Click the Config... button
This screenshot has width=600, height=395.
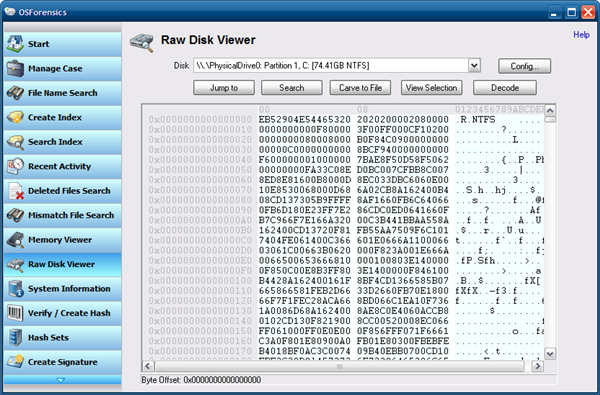[524, 66]
